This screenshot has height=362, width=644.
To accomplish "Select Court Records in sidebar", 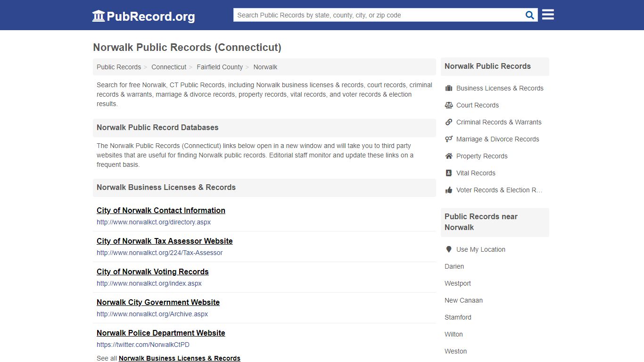I will (x=478, y=105).
